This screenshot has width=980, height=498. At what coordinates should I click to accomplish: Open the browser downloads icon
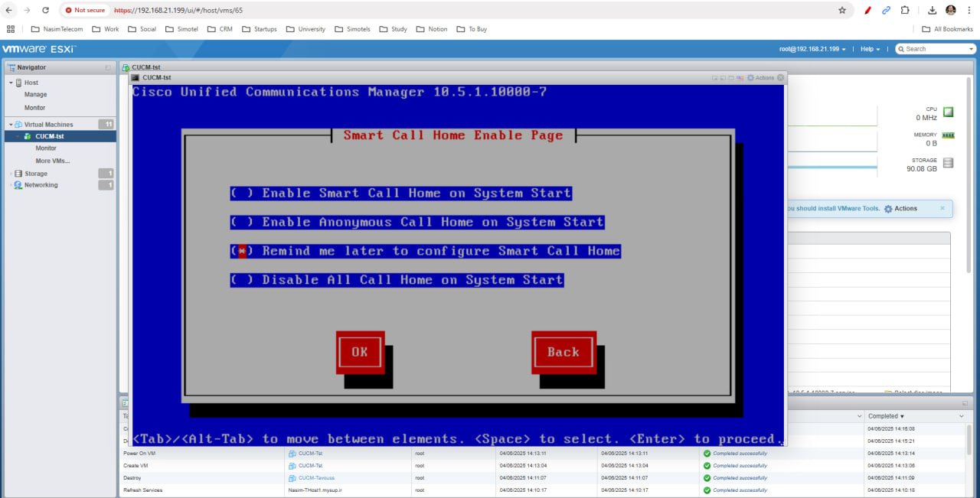(x=933, y=10)
